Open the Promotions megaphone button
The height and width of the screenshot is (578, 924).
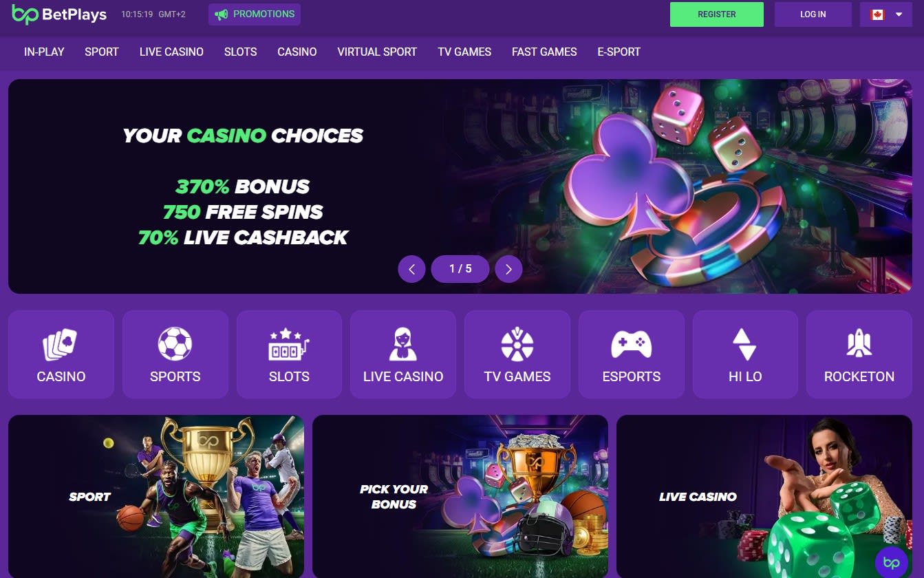pyautogui.click(x=255, y=14)
